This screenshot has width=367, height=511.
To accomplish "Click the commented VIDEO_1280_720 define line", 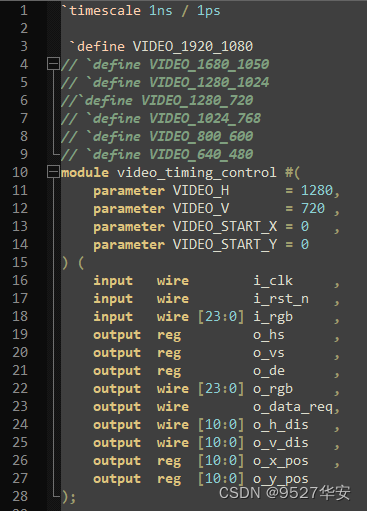I will point(157,100).
